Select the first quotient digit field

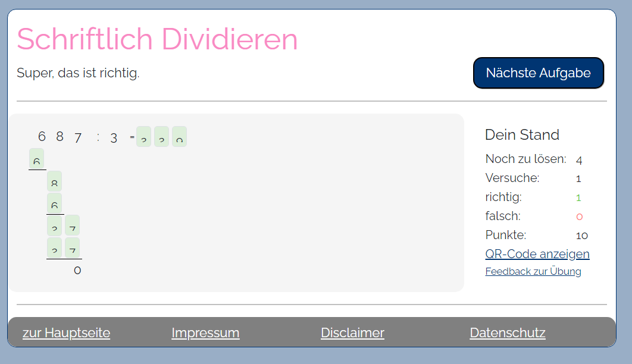[x=143, y=137]
